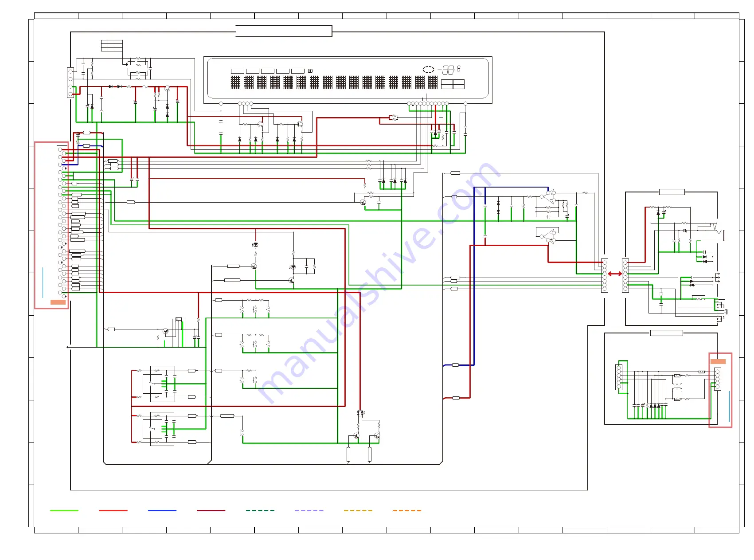Click the orange tag in the left connector box

[58, 302]
